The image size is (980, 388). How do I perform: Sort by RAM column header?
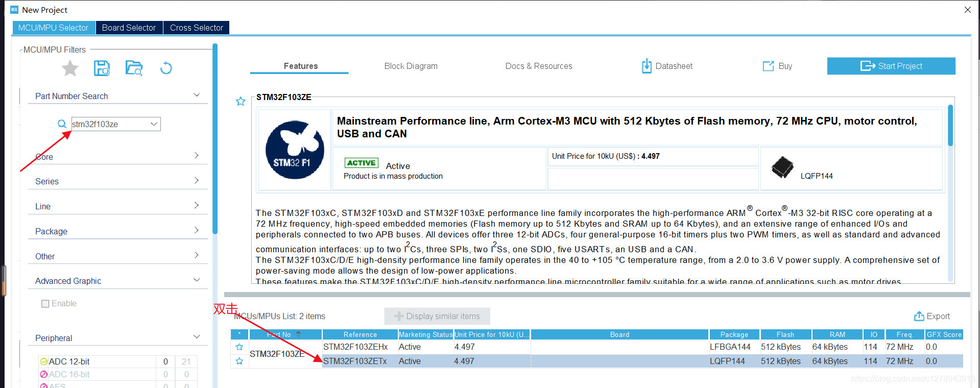coord(837,334)
